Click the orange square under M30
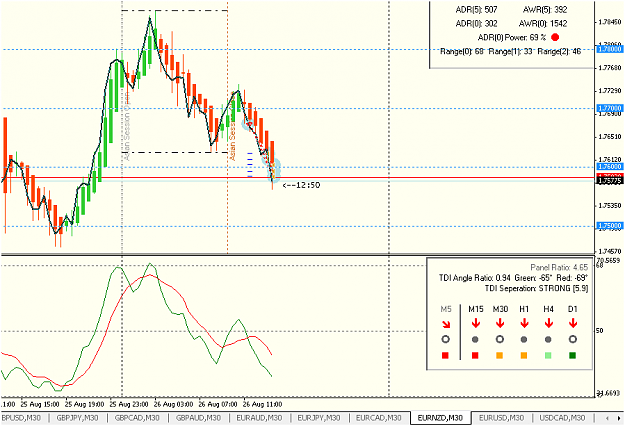The image size is (625, 426). 499,355
